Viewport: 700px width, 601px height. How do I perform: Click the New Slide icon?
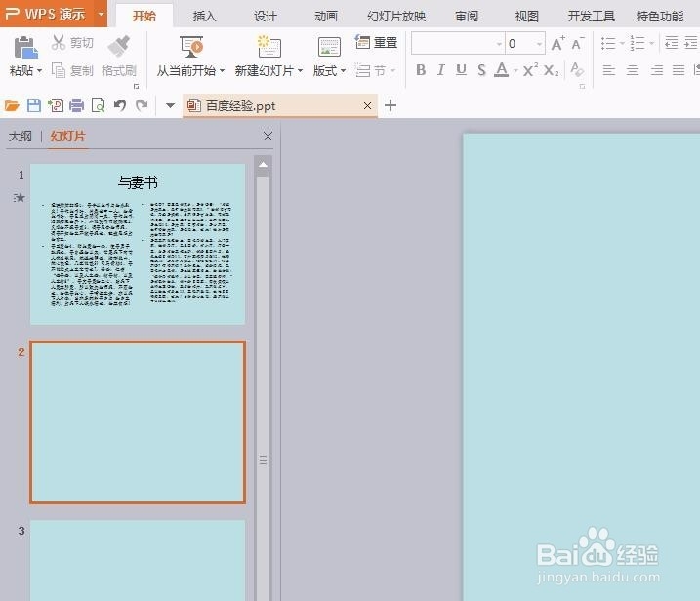[x=269, y=47]
